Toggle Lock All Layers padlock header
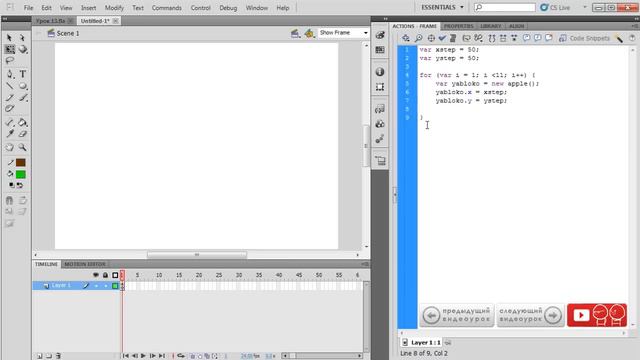 pos(105,275)
